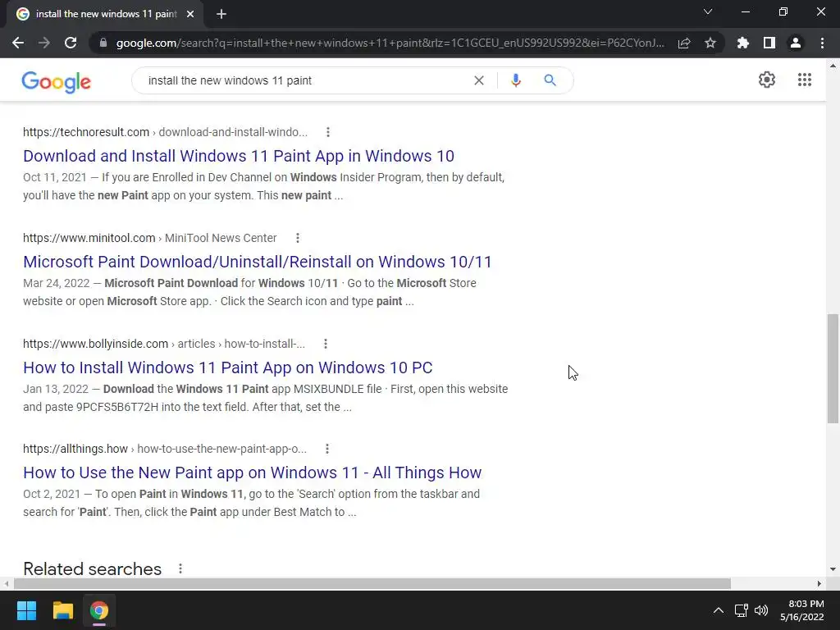Open the tab search dropdown arrow
This screenshot has height=630, width=840.
(x=708, y=11)
